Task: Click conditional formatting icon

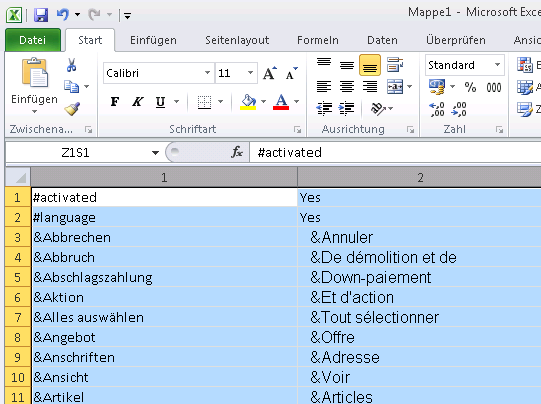Action: point(524,65)
